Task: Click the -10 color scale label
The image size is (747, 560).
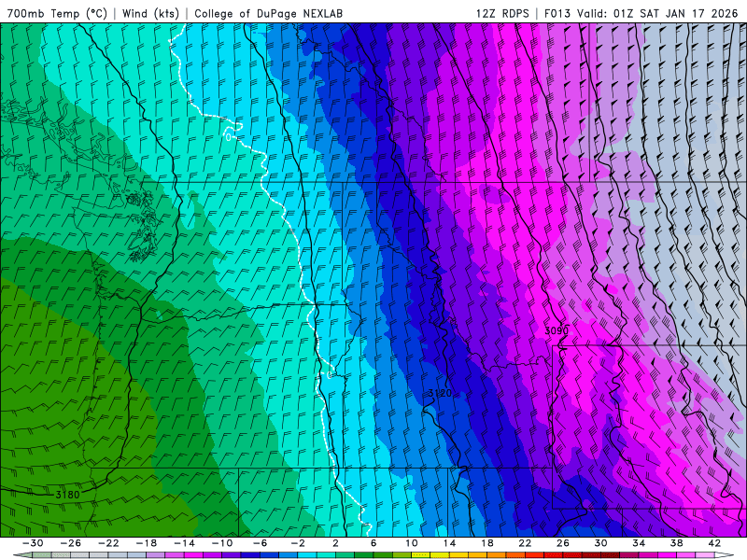Action: point(222,543)
